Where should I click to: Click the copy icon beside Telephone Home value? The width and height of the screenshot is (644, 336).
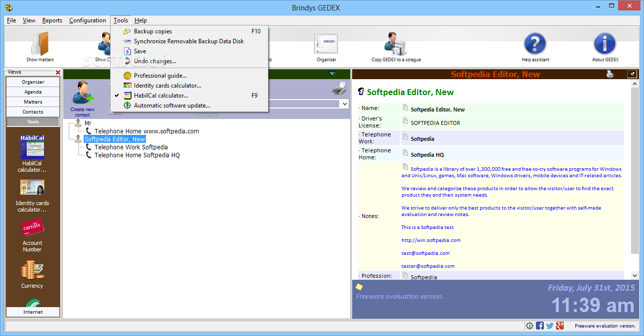[x=405, y=153]
